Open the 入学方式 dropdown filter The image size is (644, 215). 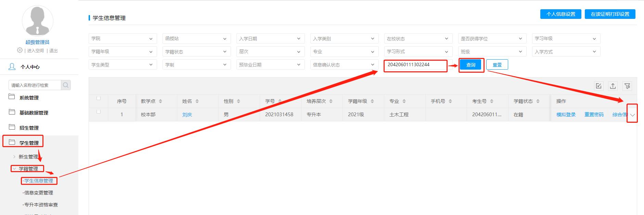click(x=566, y=52)
